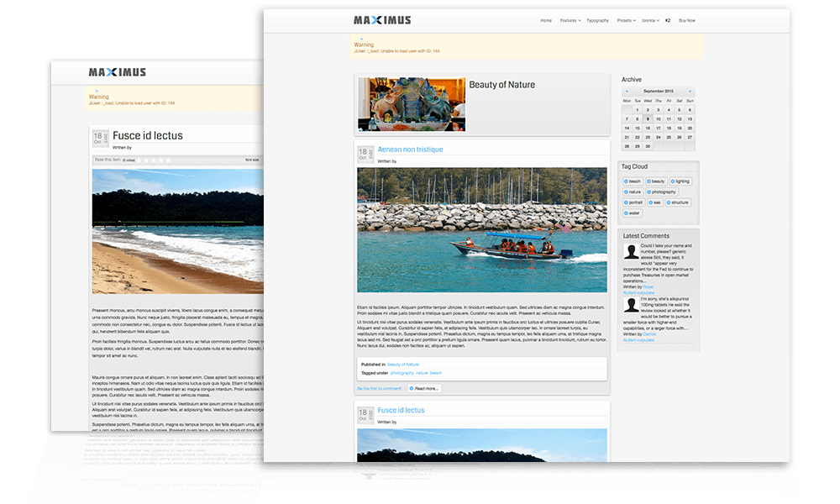Select the 'beach' tag in Tag Cloud
The image size is (840, 504).
(x=633, y=181)
